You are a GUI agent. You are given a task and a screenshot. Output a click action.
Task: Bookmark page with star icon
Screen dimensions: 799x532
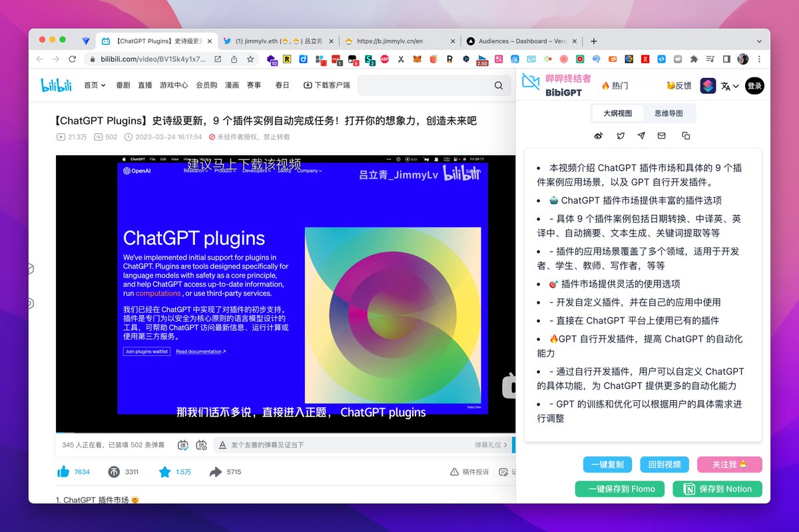(250, 59)
